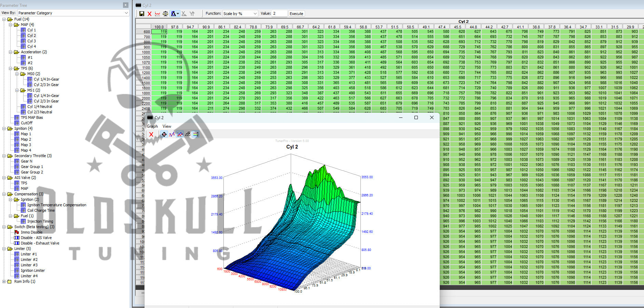Click the move/pan cross-arrows icon in the graph toolbar

(x=164, y=134)
